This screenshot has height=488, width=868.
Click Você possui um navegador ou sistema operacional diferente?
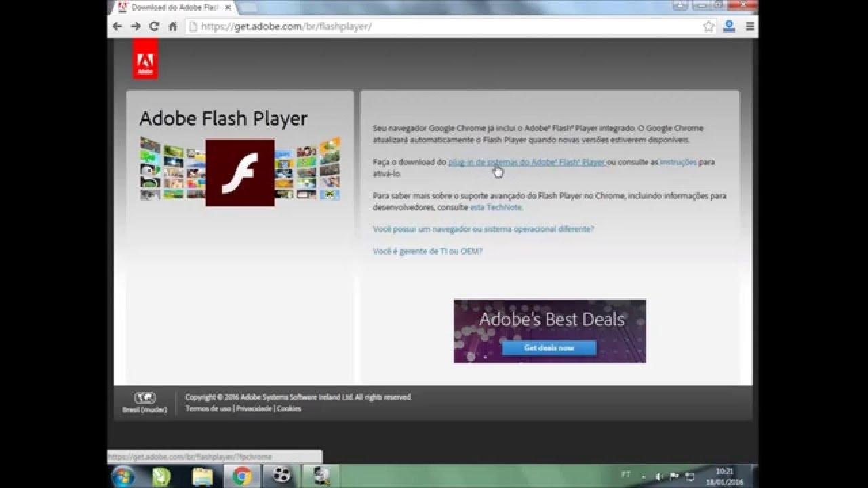pyautogui.click(x=484, y=229)
